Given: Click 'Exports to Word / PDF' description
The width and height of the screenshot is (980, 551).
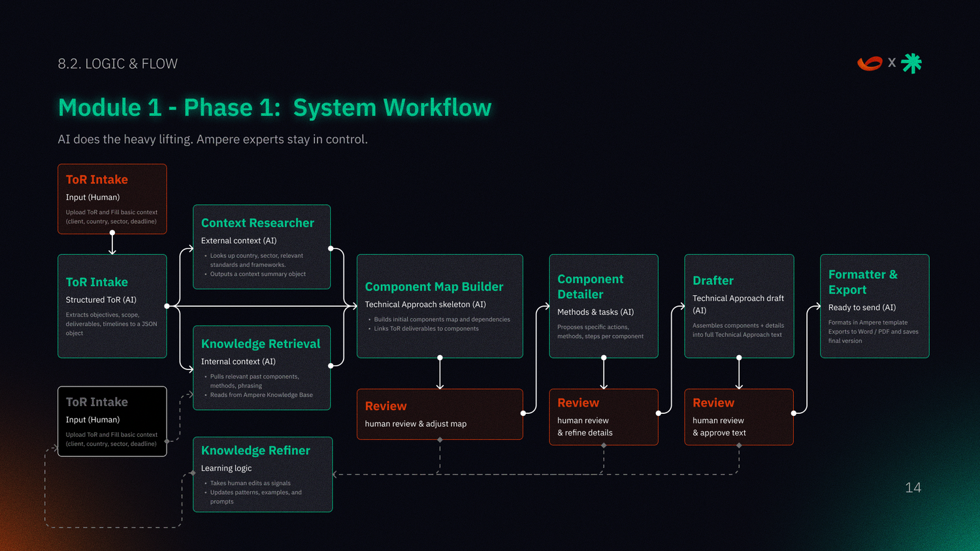Looking at the screenshot, I should 873,336.
